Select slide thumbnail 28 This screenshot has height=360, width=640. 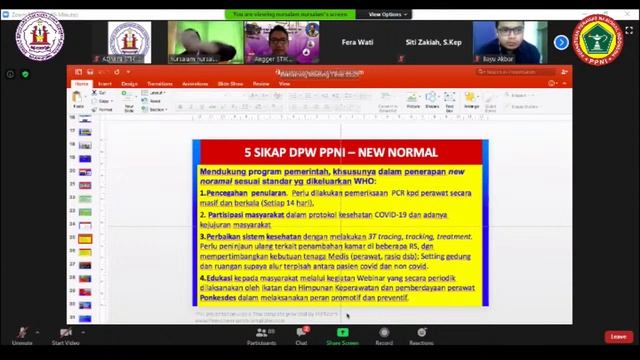85,279
